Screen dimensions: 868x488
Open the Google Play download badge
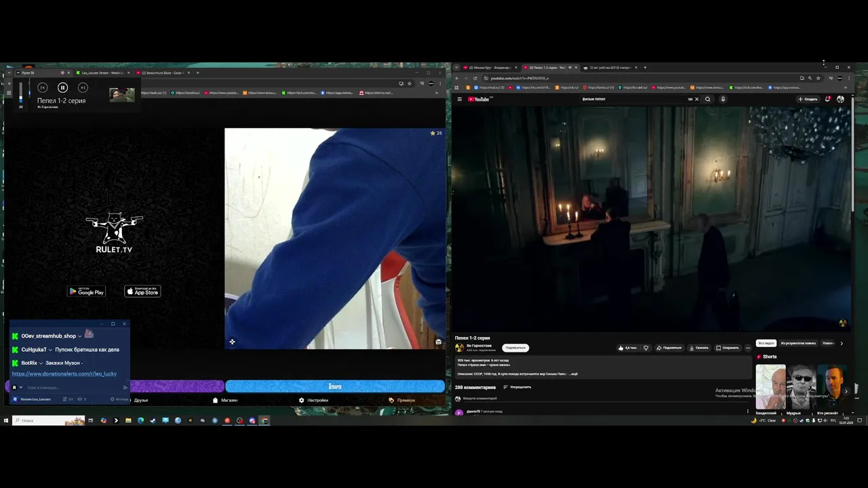86,291
